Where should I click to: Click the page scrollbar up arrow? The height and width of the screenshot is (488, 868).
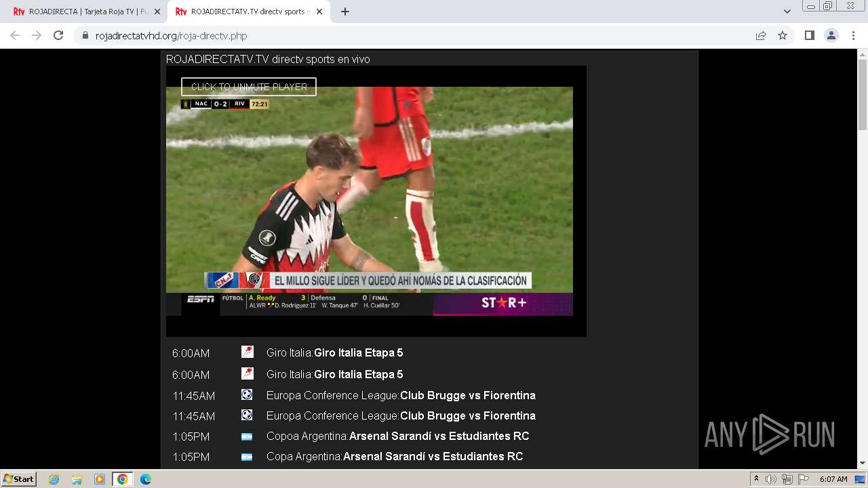click(863, 55)
